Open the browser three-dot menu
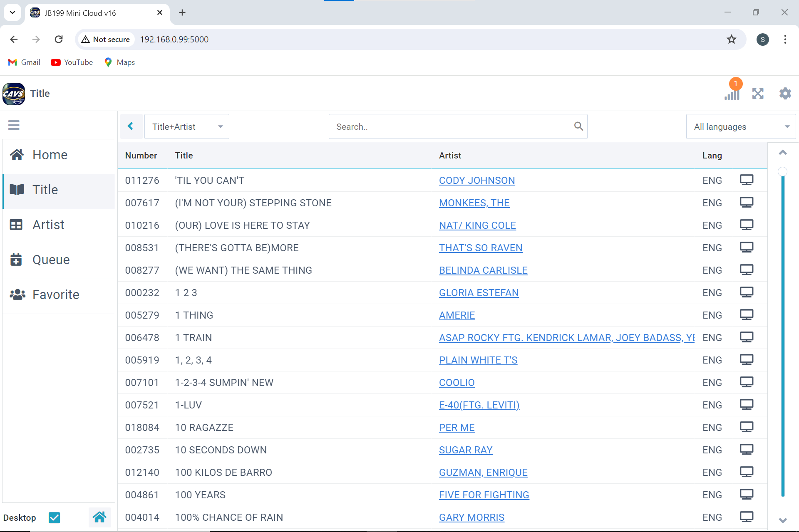Image resolution: width=799 pixels, height=532 pixels. (x=785, y=40)
